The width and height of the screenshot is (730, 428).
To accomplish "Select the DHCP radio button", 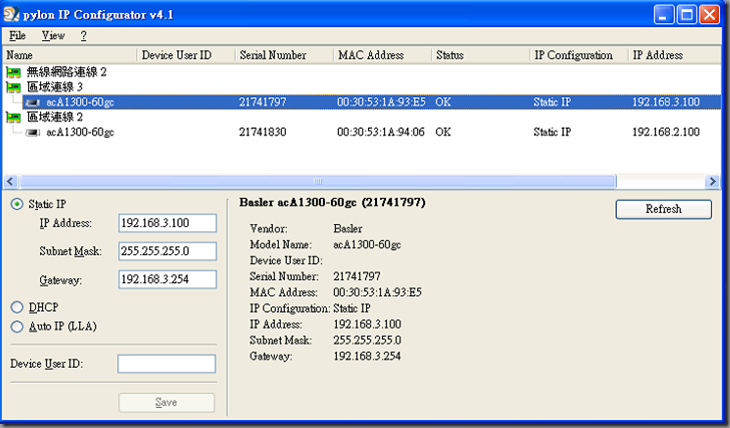I will pos(17,307).
